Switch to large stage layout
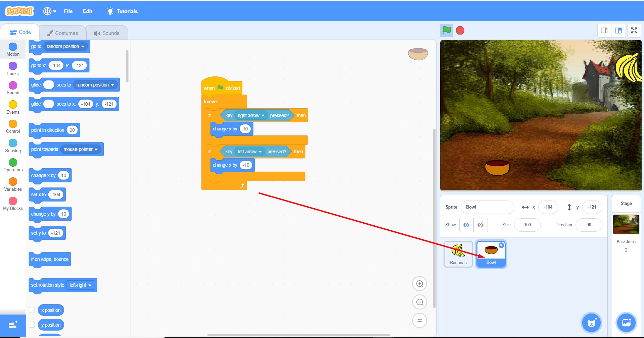This screenshot has width=644, height=338. 618,31
